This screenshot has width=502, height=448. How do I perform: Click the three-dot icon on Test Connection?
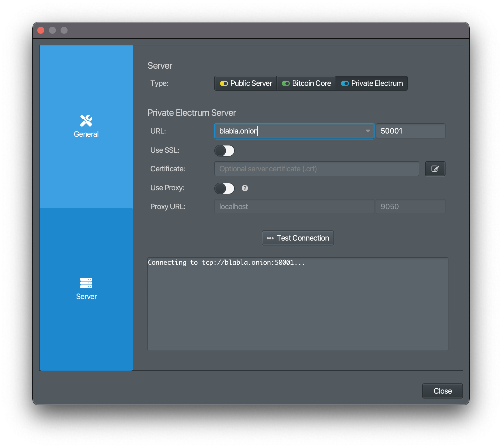(270, 238)
